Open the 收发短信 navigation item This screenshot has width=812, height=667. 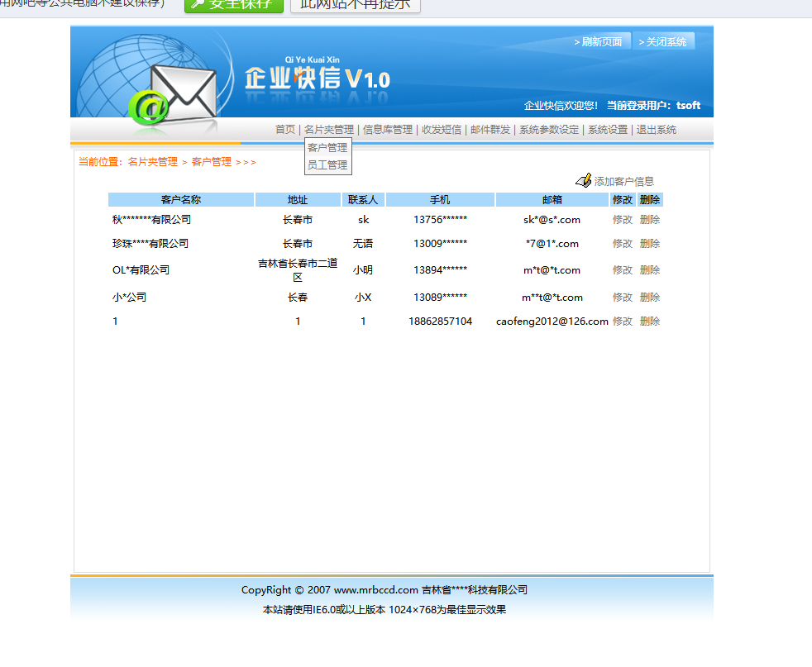(x=442, y=130)
